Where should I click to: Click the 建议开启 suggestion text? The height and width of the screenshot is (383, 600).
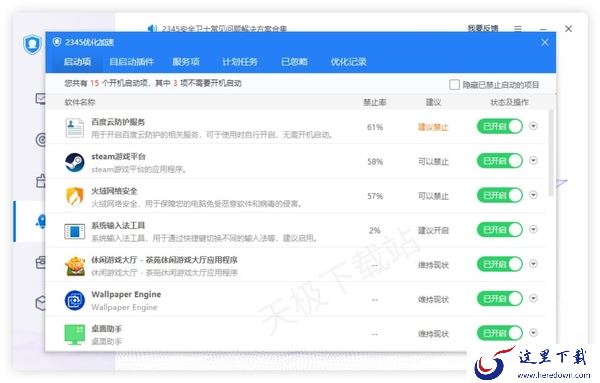pyautogui.click(x=433, y=230)
